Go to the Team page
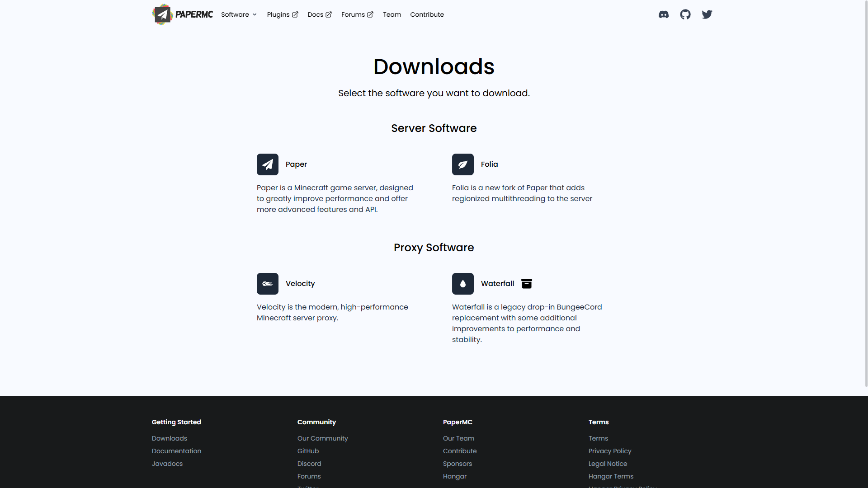Screen dimensions: 868x488 coord(392,14)
